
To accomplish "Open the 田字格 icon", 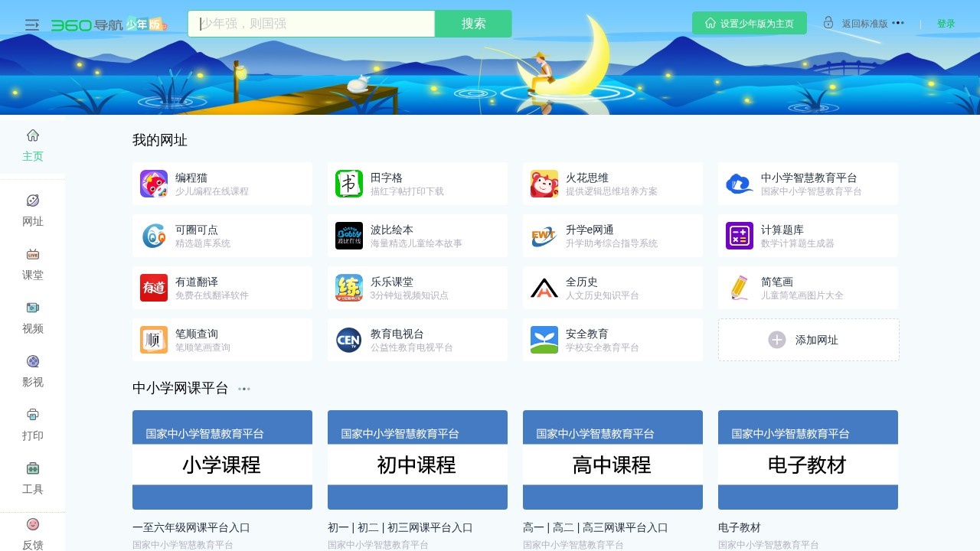I will (349, 184).
